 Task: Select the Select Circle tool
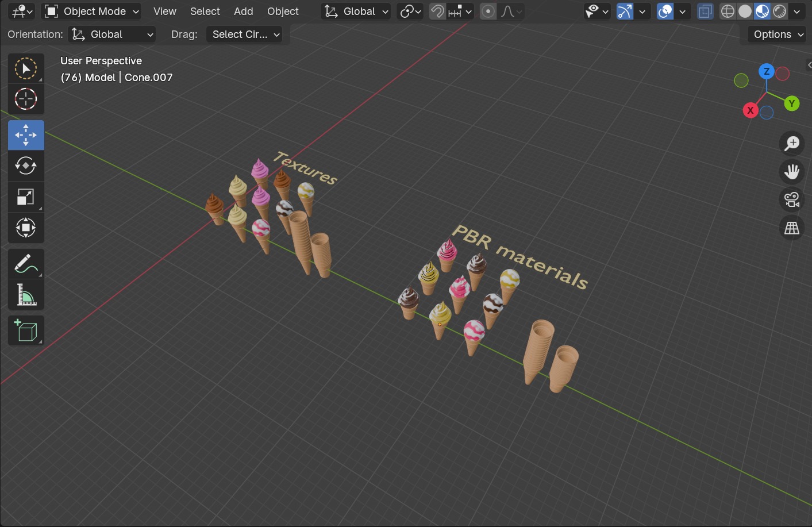click(26, 68)
